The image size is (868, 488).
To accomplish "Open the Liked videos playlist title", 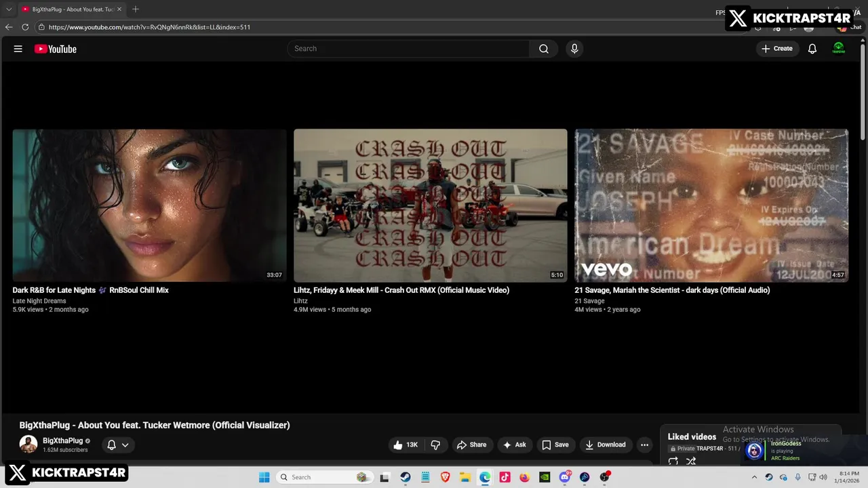I will (x=692, y=436).
